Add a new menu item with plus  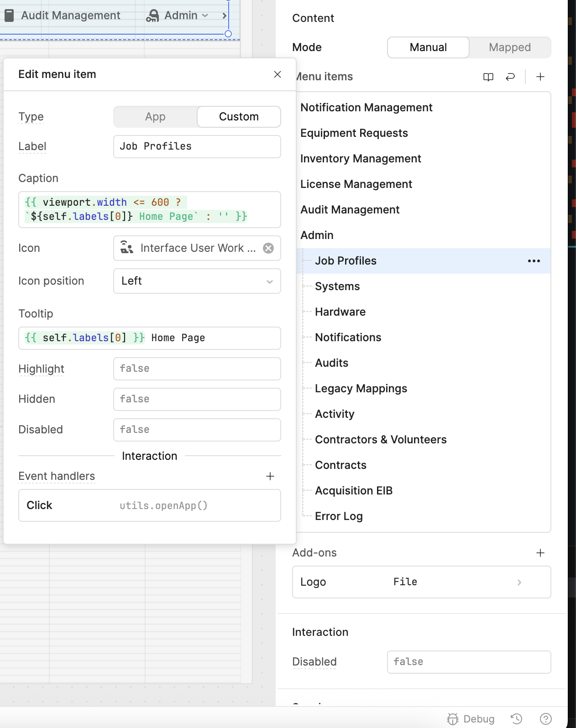pos(540,77)
